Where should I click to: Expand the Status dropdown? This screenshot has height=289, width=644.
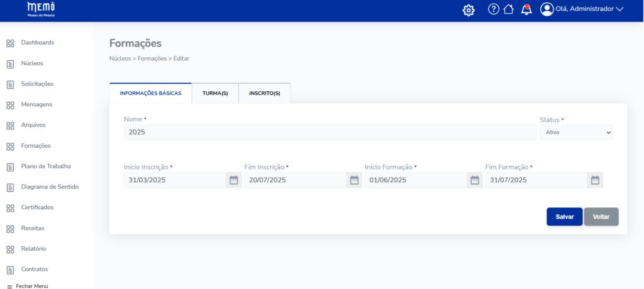(575, 133)
